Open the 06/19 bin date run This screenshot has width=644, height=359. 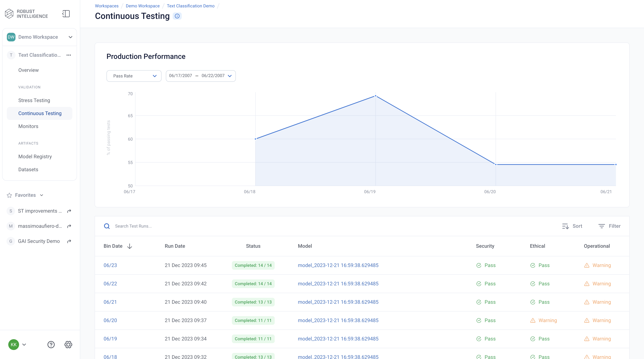(x=110, y=339)
